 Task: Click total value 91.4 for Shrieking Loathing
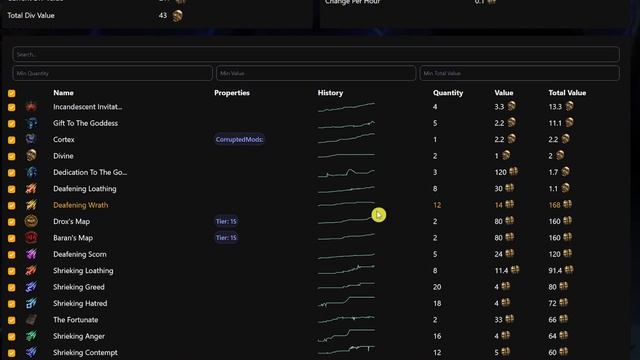pos(555,270)
